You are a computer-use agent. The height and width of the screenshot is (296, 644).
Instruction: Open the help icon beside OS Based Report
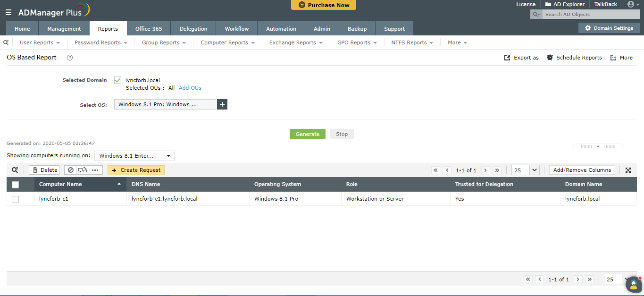coord(70,58)
